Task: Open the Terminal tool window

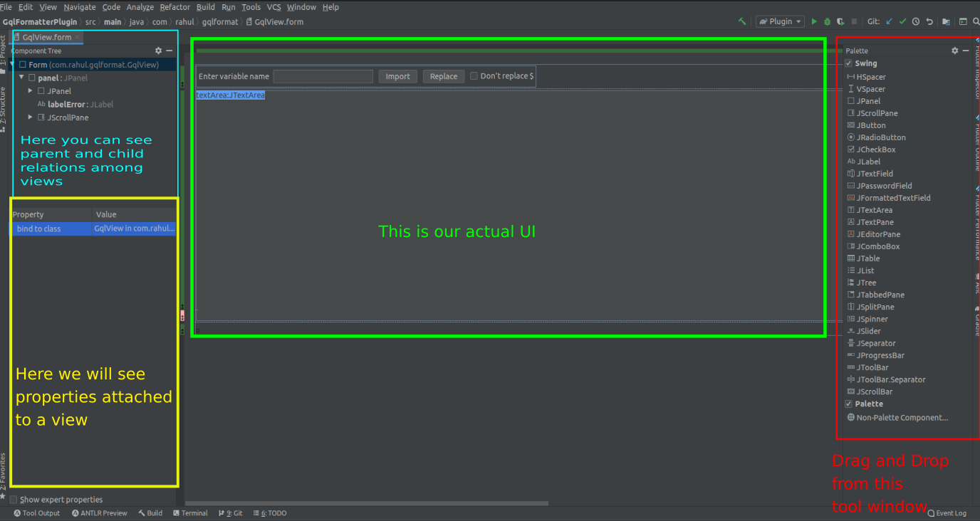Action: 190,513
